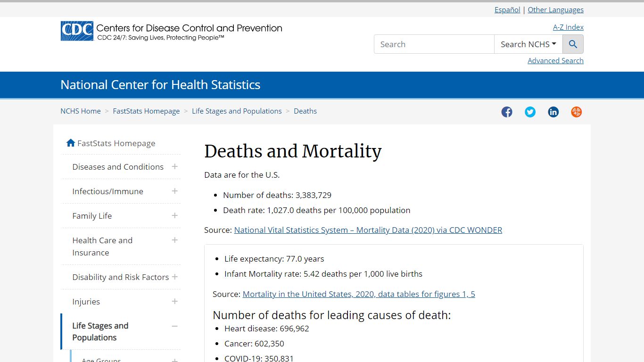This screenshot has height=362, width=644.
Task: Open FastStats Homepage in the sidebar
Action: (116, 143)
